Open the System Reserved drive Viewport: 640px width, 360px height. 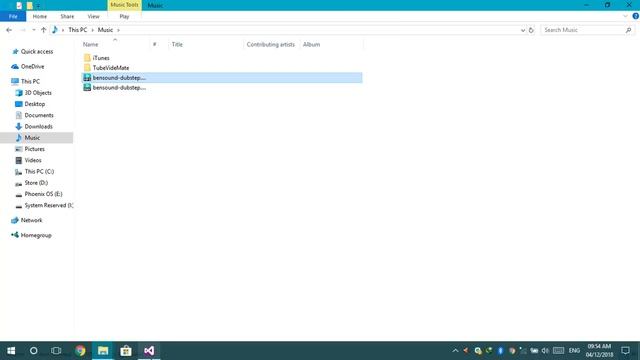(49, 205)
